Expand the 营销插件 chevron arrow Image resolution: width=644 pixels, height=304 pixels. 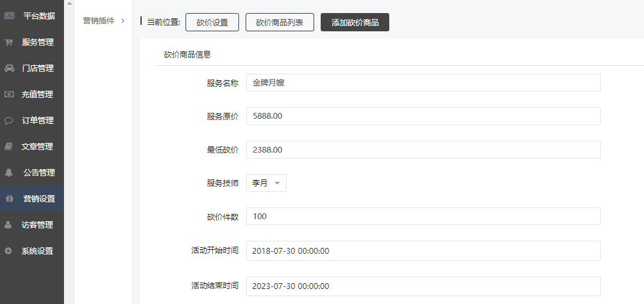[122, 21]
